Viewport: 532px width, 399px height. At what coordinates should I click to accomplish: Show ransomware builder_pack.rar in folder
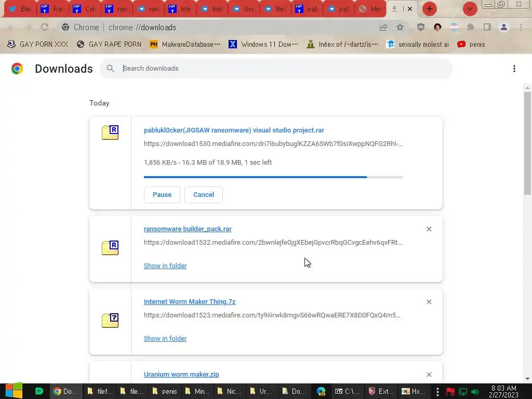click(165, 266)
